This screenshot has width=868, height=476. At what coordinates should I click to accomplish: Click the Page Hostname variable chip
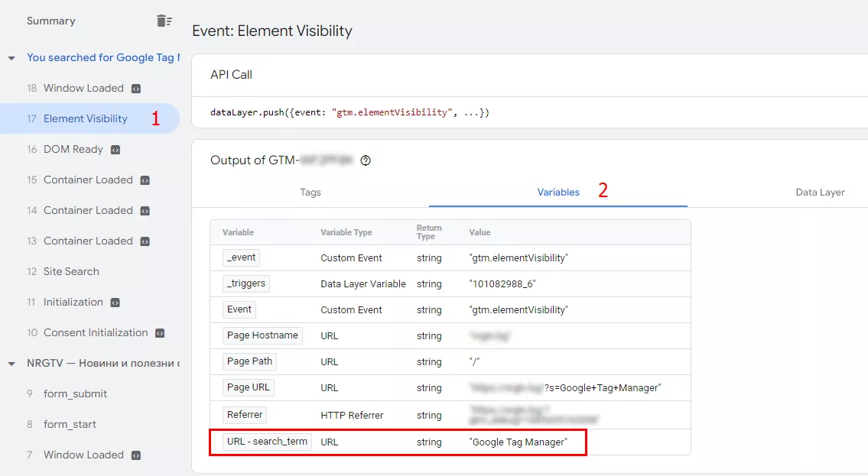(262, 335)
